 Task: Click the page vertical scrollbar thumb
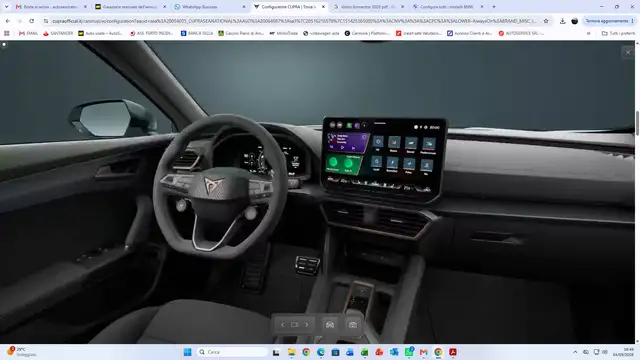637,123
